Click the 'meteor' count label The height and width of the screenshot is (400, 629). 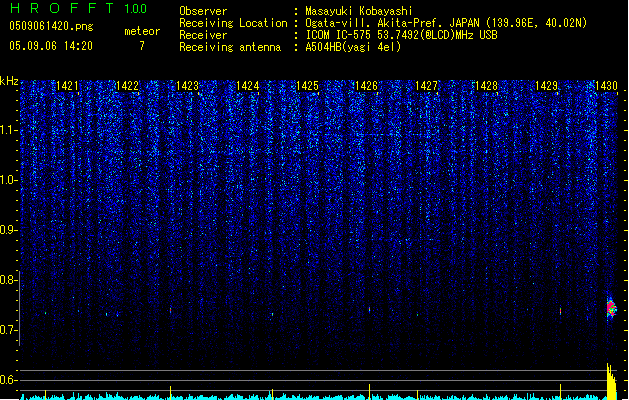[142, 31]
